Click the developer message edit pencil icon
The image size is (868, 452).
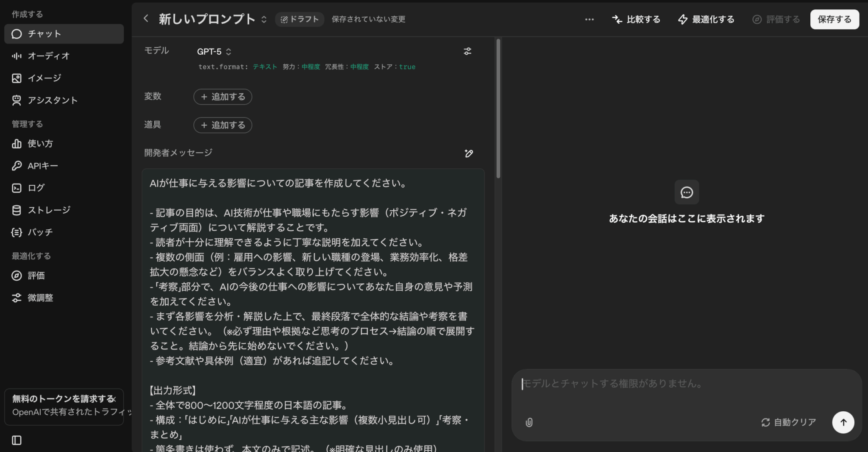[x=468, y=153]
